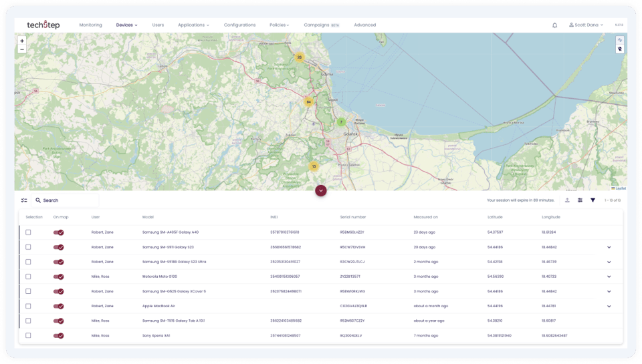Click serial number ZY22BT357T
The image size is (642, 364).
click(350, 277)
